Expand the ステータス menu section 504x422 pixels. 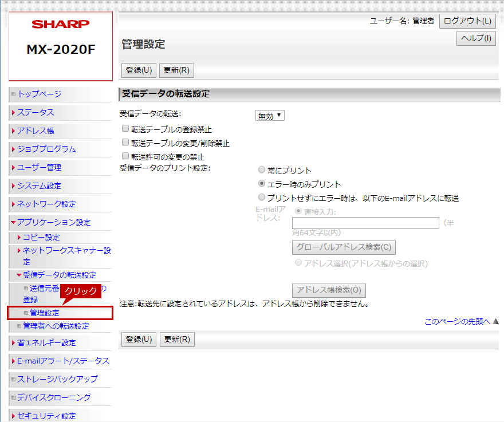[x=35, y=112]
